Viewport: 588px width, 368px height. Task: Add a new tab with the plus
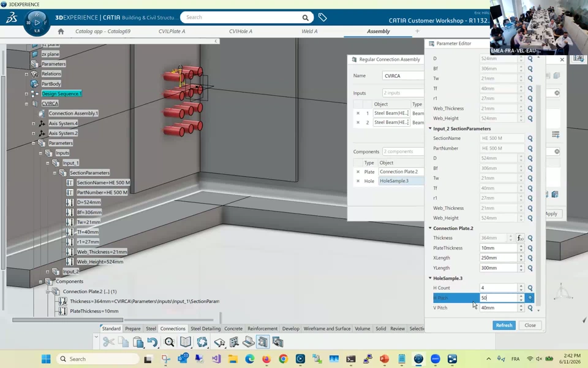[417, 31]
